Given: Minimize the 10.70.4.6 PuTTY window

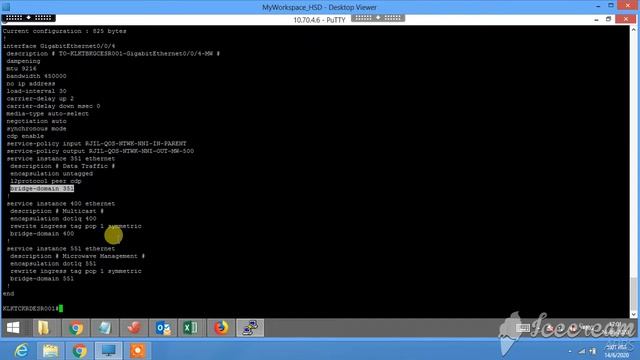Looking at the screenshot, I should tap(596, 19).
